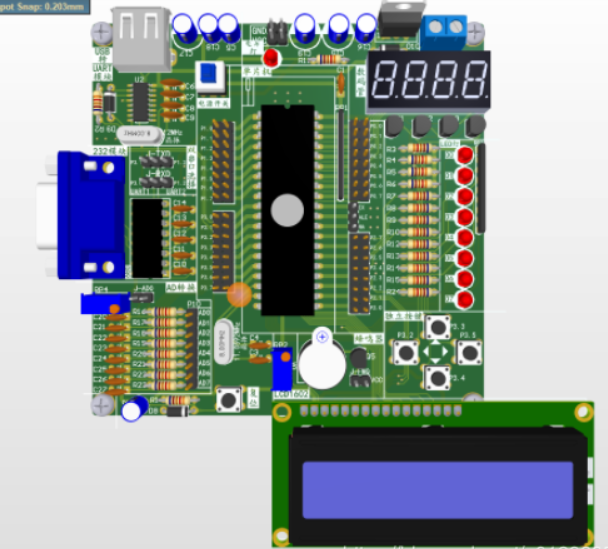
Task: Select the 40-pin microcontroller chip
Action: point(287,209)
